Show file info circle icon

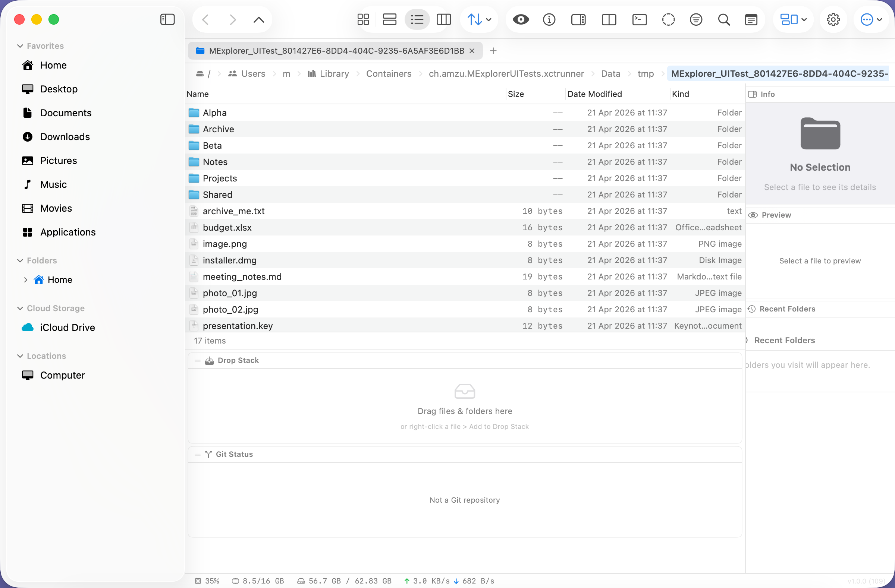[549, 19]
